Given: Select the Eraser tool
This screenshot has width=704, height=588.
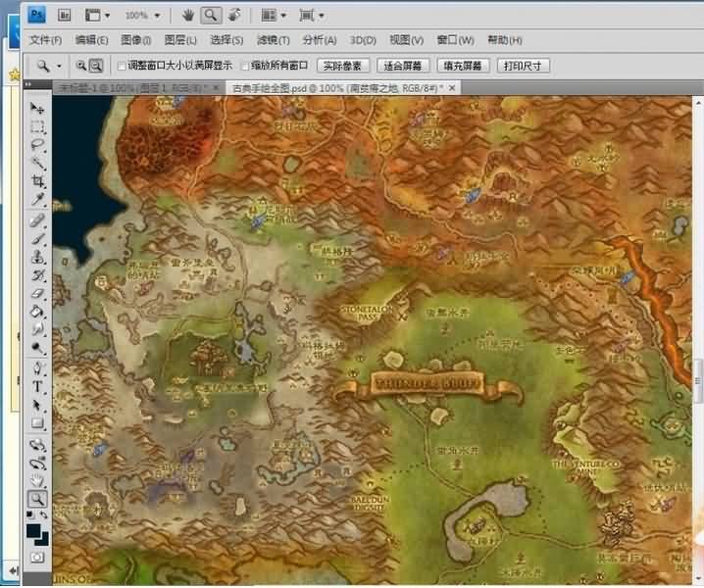Looking at the screenshot, I should click(x=37, y=294).
